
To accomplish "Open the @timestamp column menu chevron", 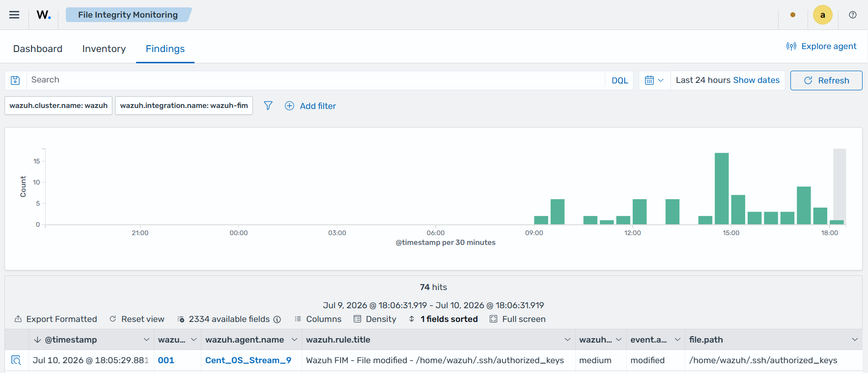I will click(146, 340).
